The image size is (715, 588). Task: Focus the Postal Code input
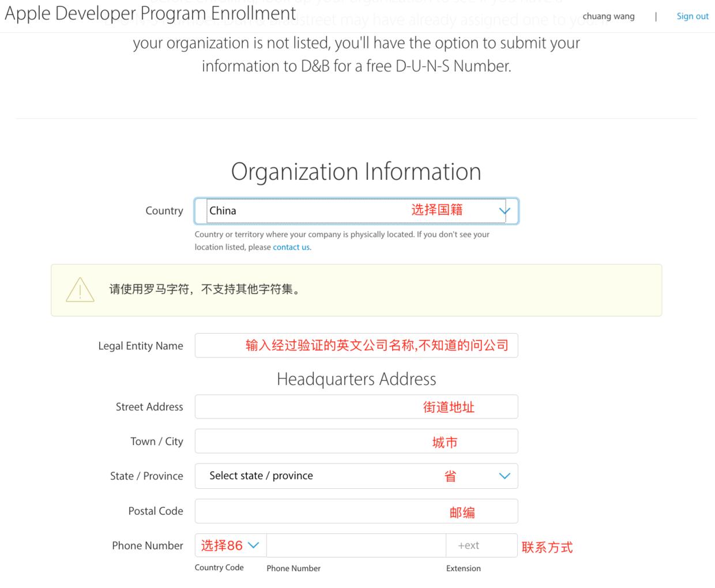pyautogui.click(x=356, y=511)
